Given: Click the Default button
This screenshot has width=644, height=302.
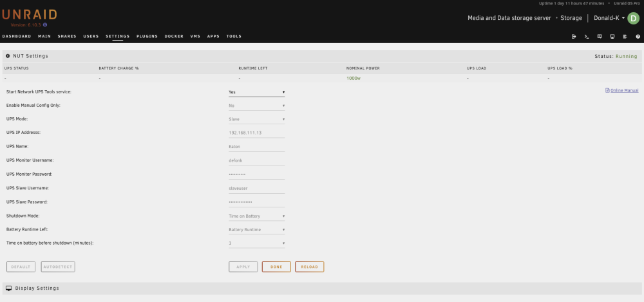Looking at the screenshot, I should coord(21,267).
